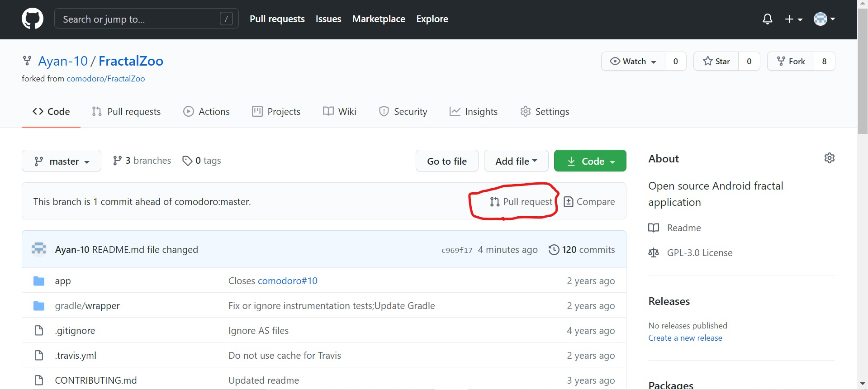Open Pull requests in top navigation

(x=277, y=19)
